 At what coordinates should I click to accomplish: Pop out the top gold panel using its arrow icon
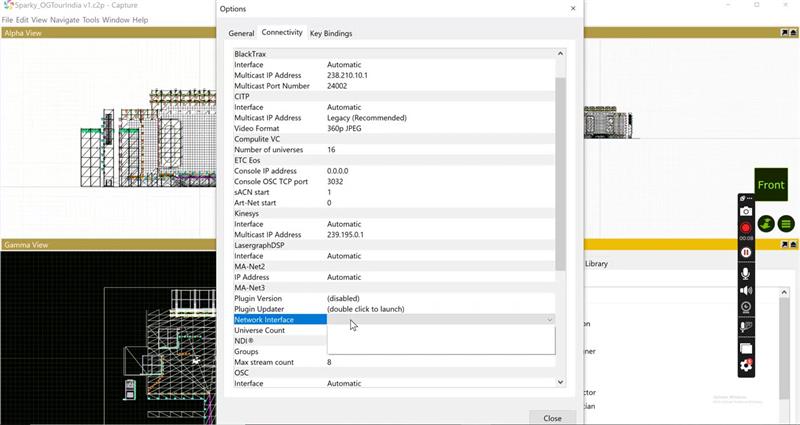(x=784, y=33)
